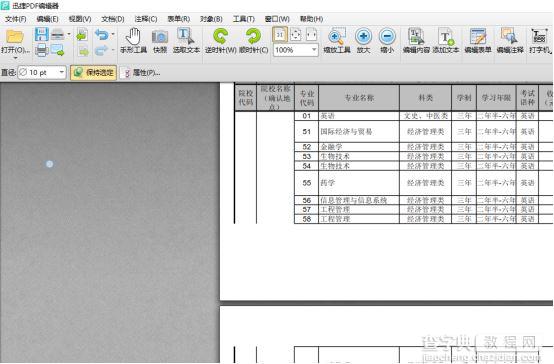Choose the Select Text tool (选取文本)
Screen dimensions: 554x364
tap(186, 41)
